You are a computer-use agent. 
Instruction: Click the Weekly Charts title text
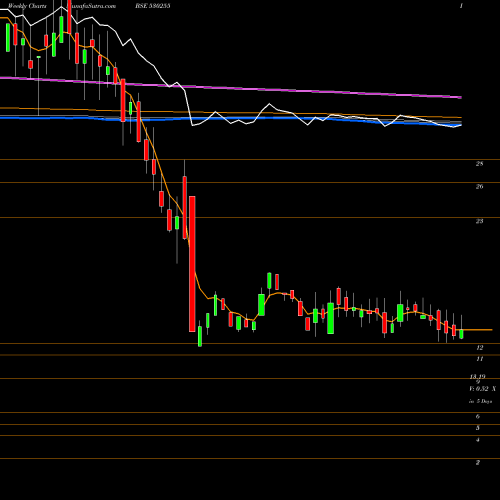tap(27, 6)
